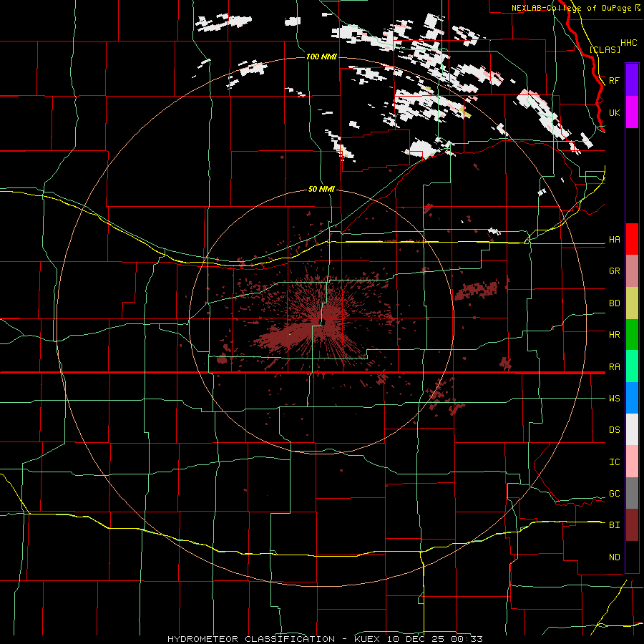Click the WS legend label
The image size is (644, 644).
point(614,399)
